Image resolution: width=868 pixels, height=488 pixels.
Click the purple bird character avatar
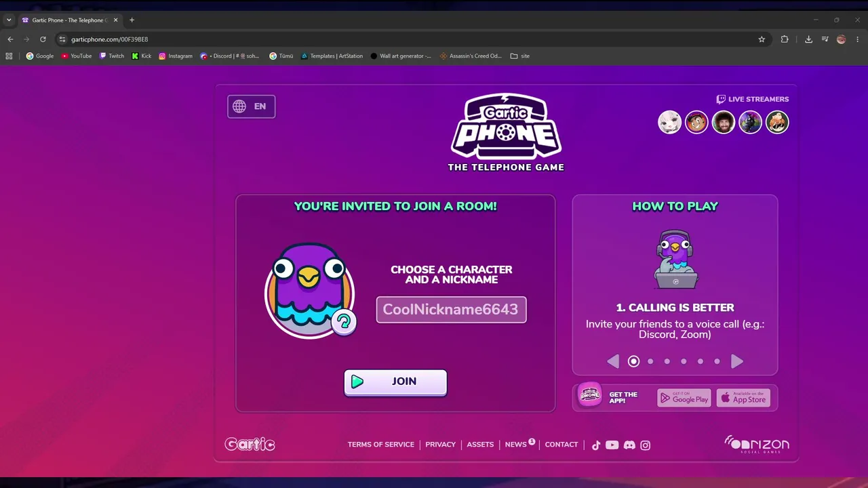point(309,290)
